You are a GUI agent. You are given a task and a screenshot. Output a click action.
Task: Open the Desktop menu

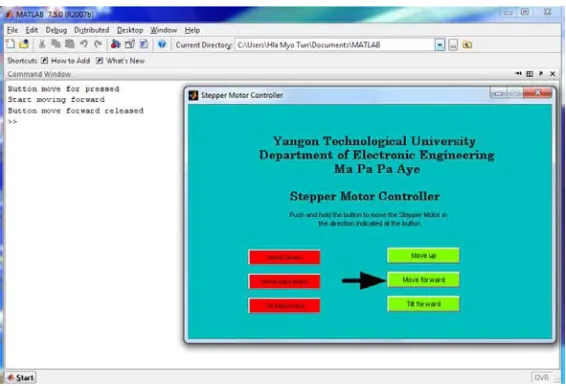(x=130, y=30)
